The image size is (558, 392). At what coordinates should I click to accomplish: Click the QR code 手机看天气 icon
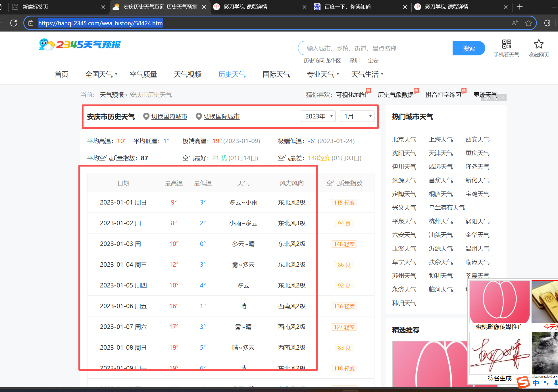[507, 44]
